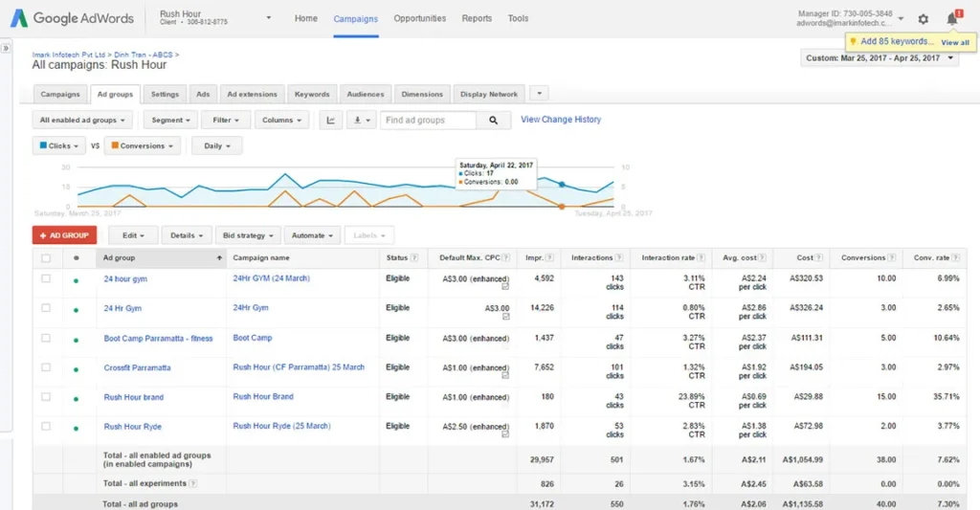Click the Conversions column help icon

click(x=892, y=257)
